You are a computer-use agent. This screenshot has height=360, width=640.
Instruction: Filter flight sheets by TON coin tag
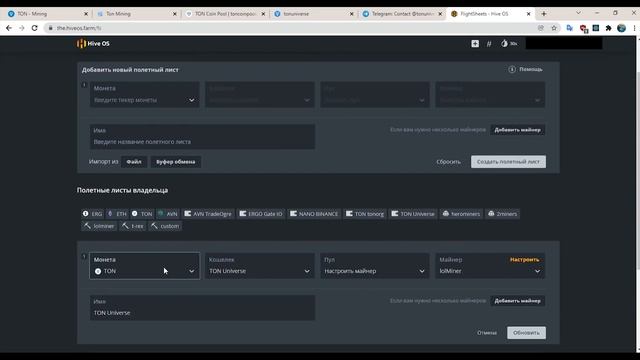point(142,213)
